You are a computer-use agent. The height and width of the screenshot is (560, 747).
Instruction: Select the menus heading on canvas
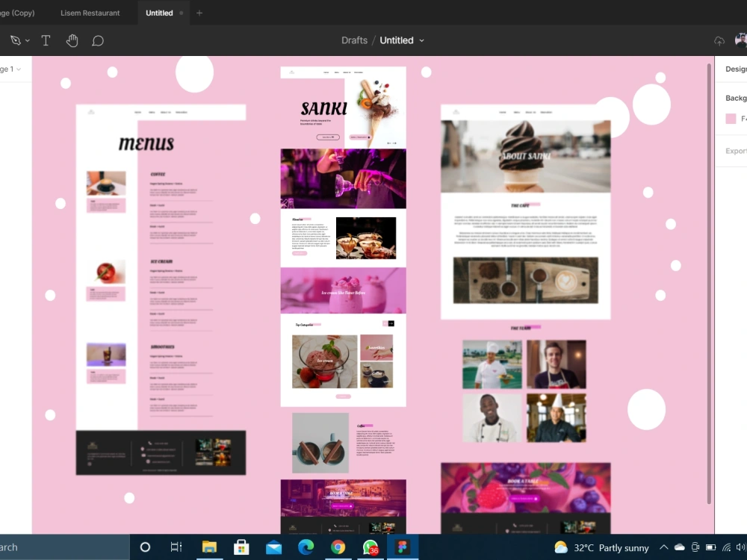click(146, 143)
